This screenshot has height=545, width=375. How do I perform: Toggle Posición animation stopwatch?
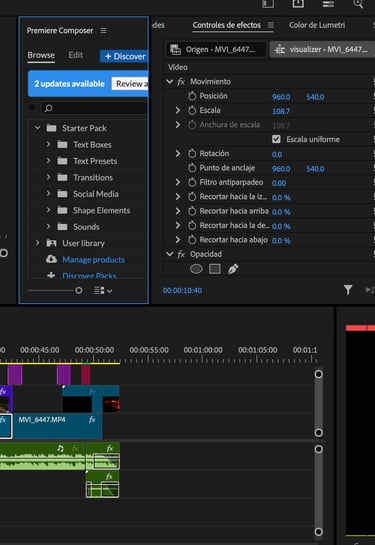(192, 96)
